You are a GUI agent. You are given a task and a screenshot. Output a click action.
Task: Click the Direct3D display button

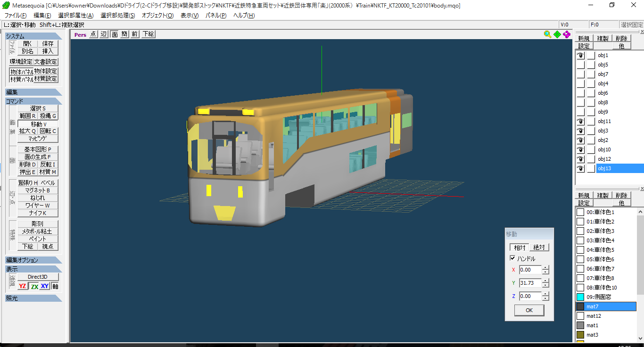[x=38, y=277]
